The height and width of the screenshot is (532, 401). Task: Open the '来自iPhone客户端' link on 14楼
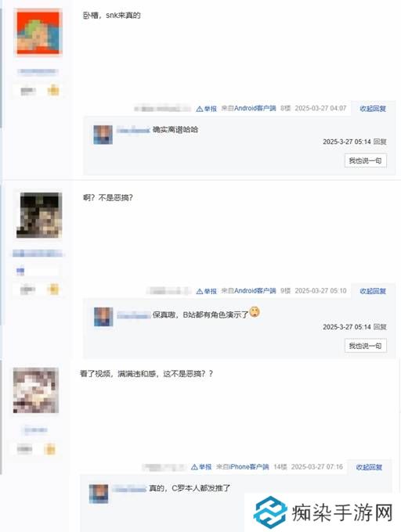tap(243, 467)
